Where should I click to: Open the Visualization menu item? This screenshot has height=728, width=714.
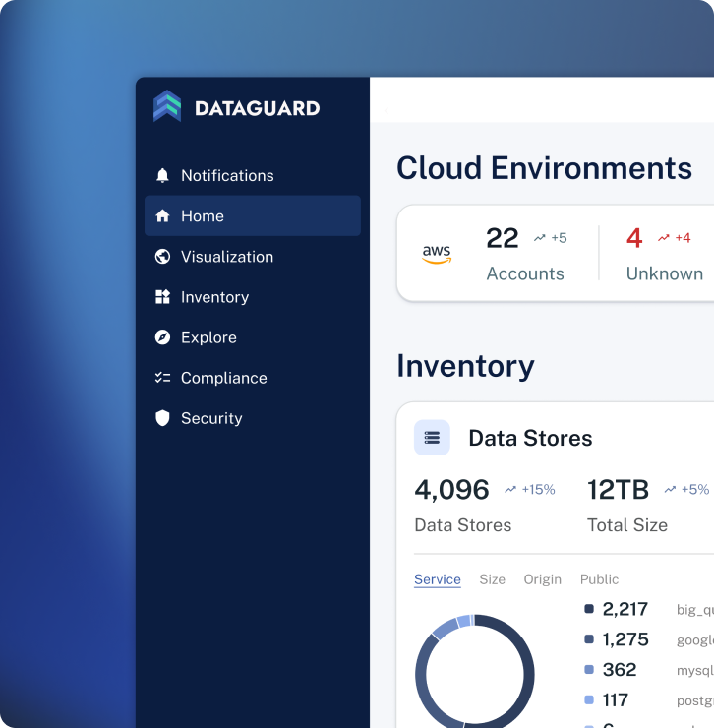pyautogui.click(x=227, y=256)
